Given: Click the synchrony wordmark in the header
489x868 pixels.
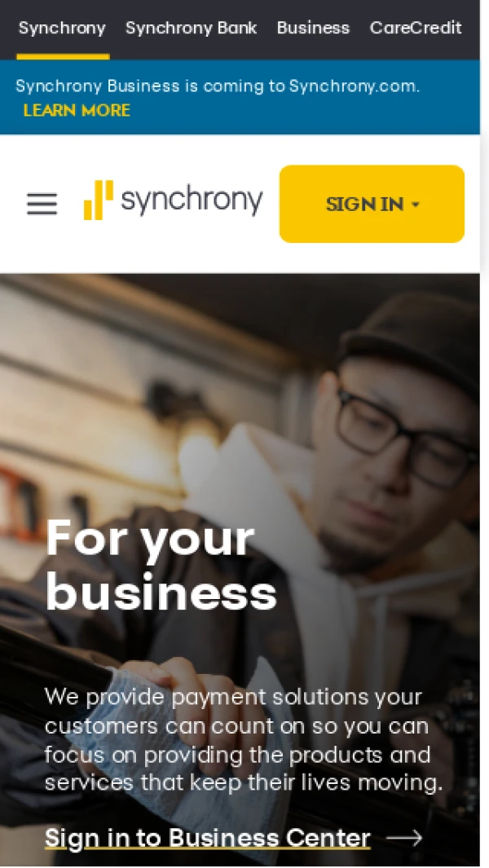Looking at the screenshot, I should coord(192,200).
